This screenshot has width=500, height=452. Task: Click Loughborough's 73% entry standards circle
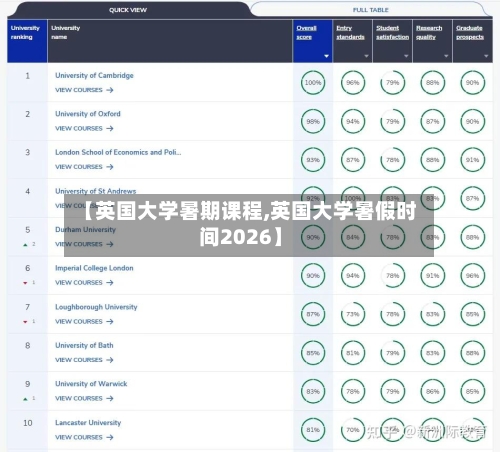[x=353, y=314]
